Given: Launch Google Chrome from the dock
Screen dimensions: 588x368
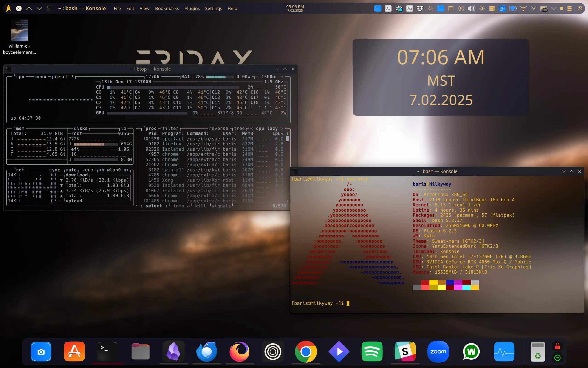Looking at the screenshot, I should coord(306,351).
